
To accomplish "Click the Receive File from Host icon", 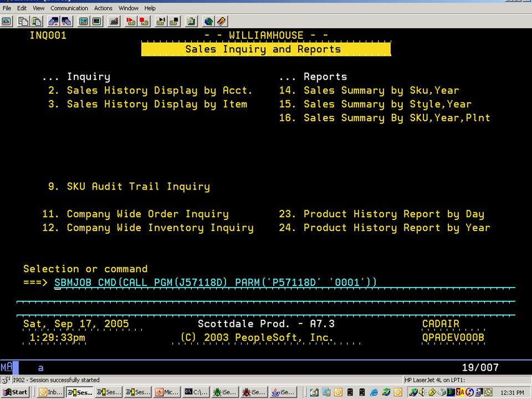I will tap(66, 22).
